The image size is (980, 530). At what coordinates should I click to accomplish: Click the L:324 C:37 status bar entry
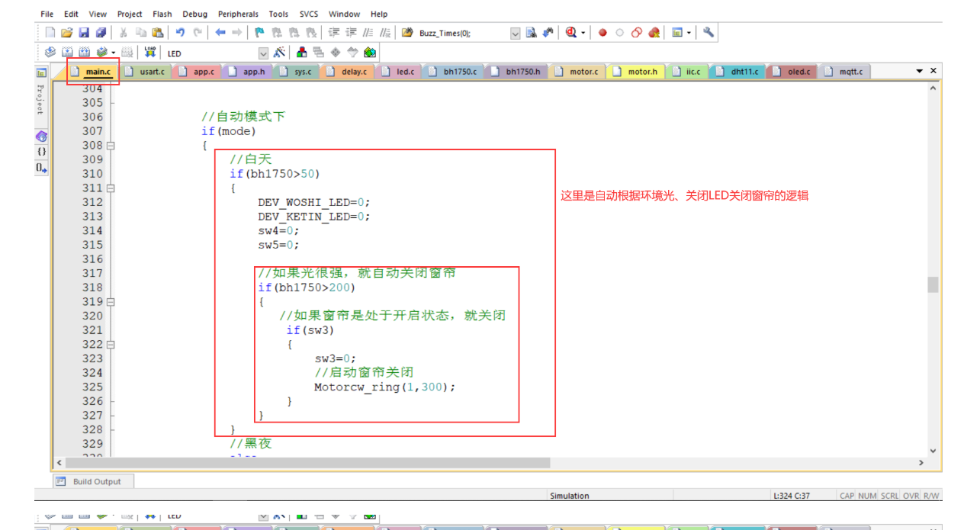(791, 496)
